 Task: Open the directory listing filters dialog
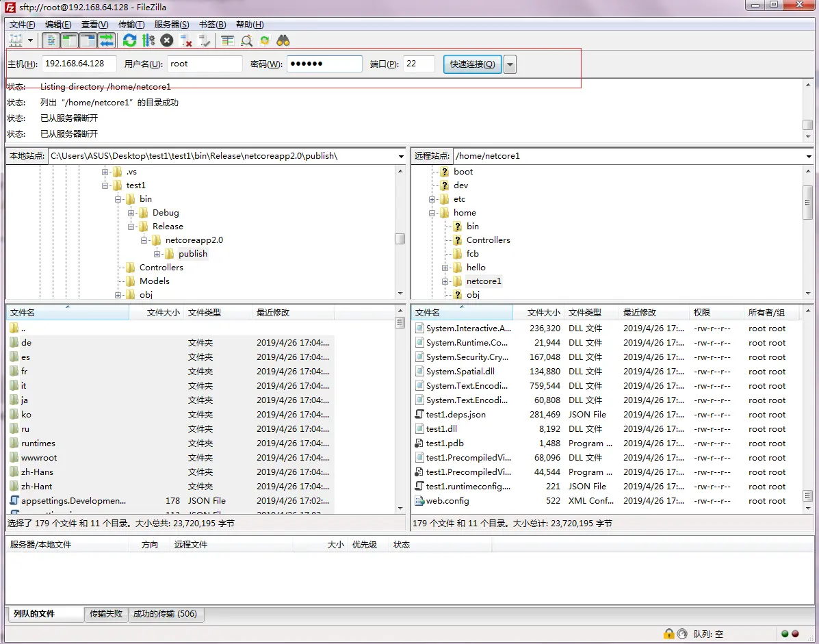coord(227,40)
